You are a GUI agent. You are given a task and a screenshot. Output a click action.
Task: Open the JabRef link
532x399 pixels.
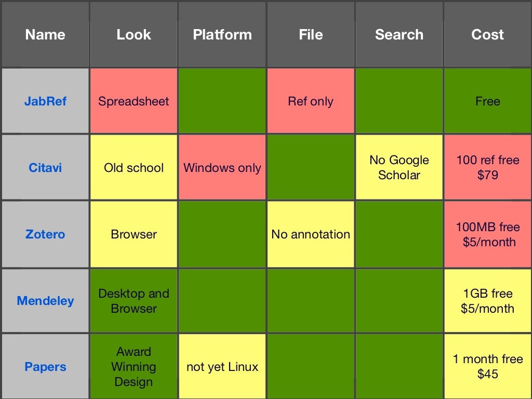[45, 101]
